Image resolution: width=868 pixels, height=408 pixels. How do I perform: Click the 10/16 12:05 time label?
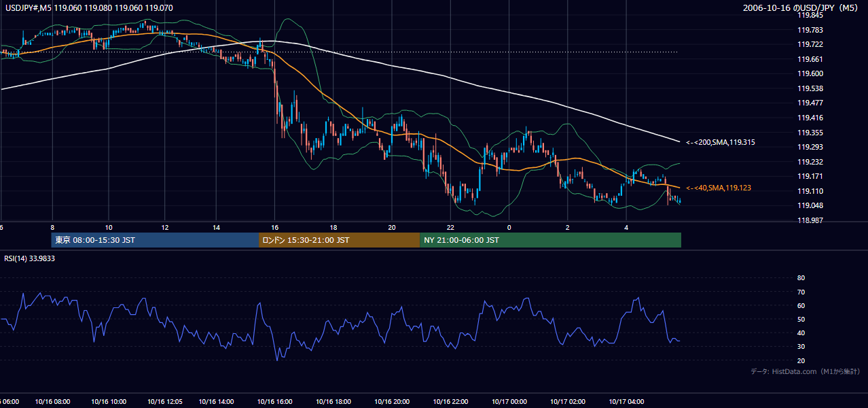pyautogui.click(x=166, y=402)
